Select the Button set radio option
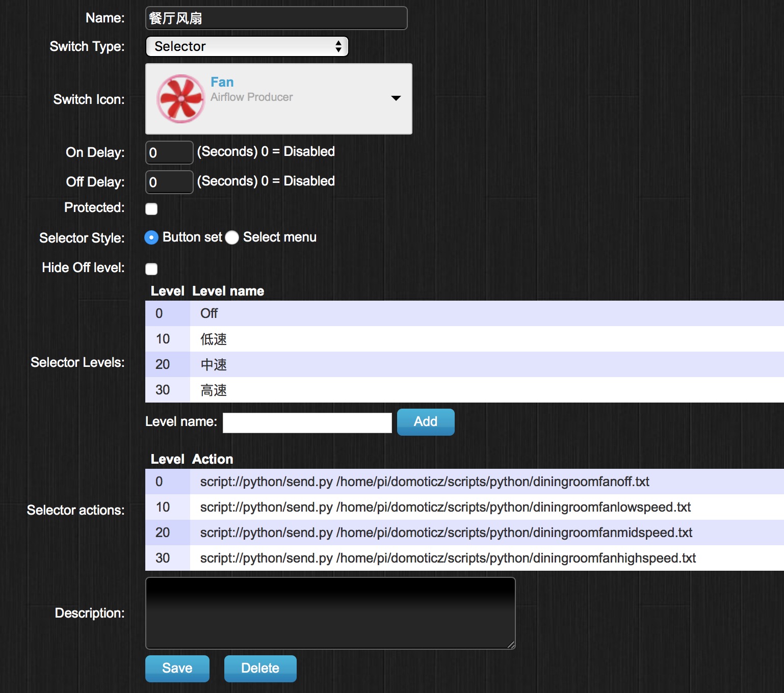Viewport: 784px width, 693px height. pyautogui.click(x=151, y=237)
